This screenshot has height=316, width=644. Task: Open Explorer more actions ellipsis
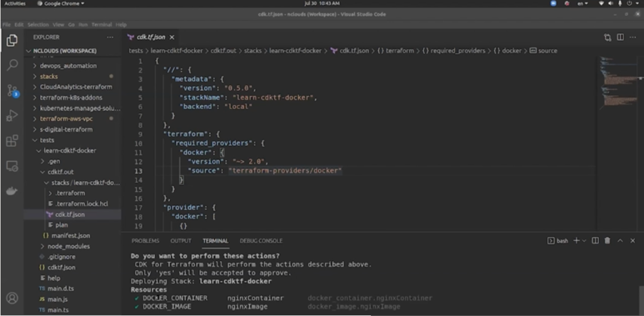pyautogui.click(x=109, y=37)
